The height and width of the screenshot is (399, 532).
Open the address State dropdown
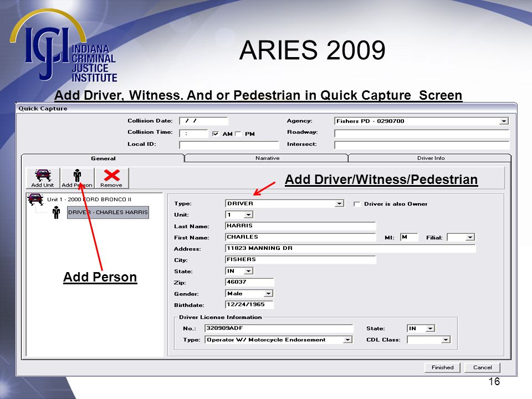tap(249, 271)
